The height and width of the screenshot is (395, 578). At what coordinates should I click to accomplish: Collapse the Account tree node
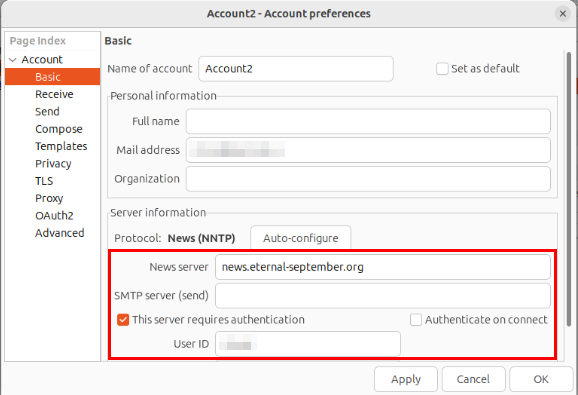pos(13,60)
